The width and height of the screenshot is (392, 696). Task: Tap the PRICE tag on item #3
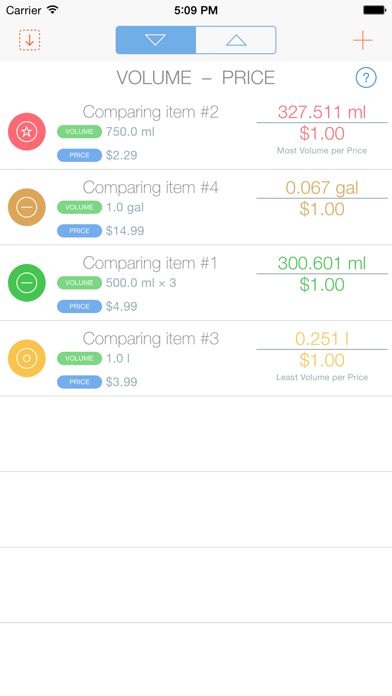click(x=79, y=382)
